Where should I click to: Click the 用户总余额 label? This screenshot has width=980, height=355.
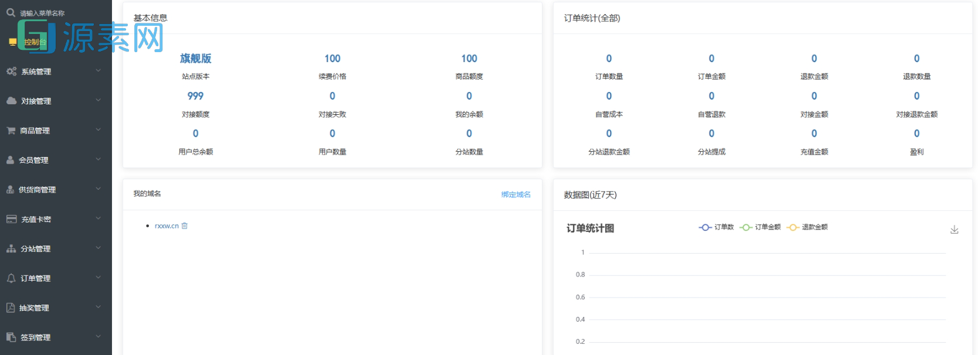[195, 152]
